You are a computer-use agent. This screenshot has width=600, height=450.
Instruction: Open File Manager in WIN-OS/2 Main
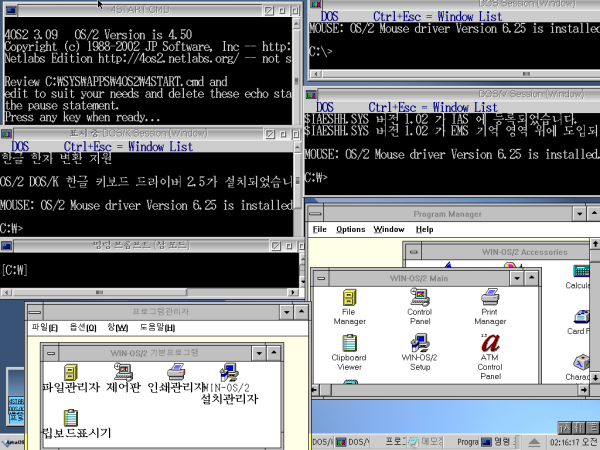pyautogui.click(x=349, y=299)
